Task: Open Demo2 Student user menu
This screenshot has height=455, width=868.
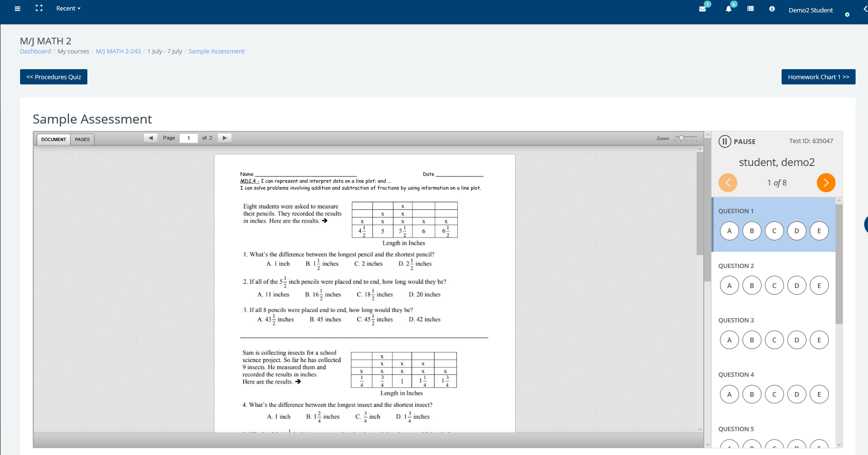Action: tap(810, 10)
